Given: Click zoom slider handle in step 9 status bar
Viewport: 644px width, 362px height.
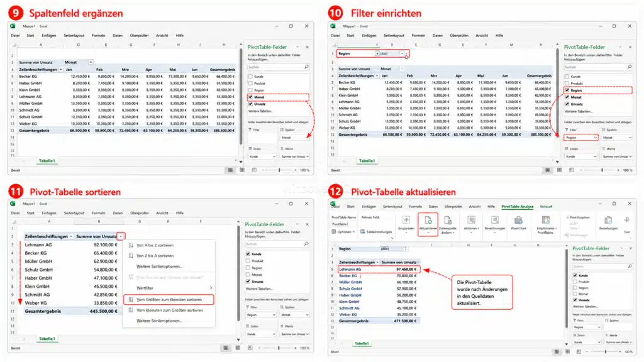Looking at the screenshot, I should click(279, 170).
